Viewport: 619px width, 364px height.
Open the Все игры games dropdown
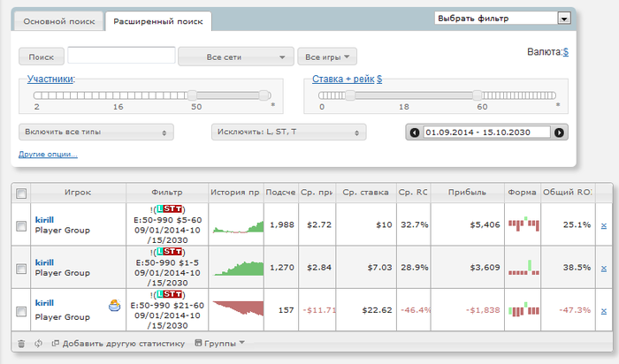tap(327, 57)
